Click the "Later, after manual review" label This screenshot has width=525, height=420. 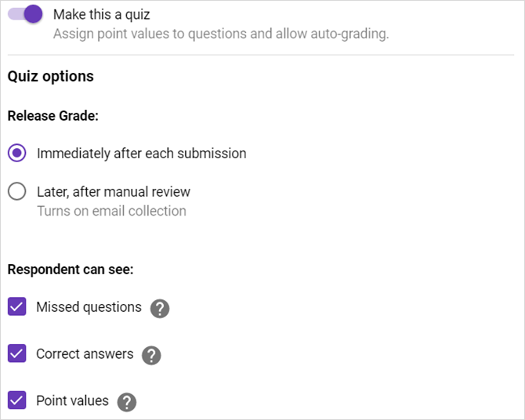pos(113,192)
